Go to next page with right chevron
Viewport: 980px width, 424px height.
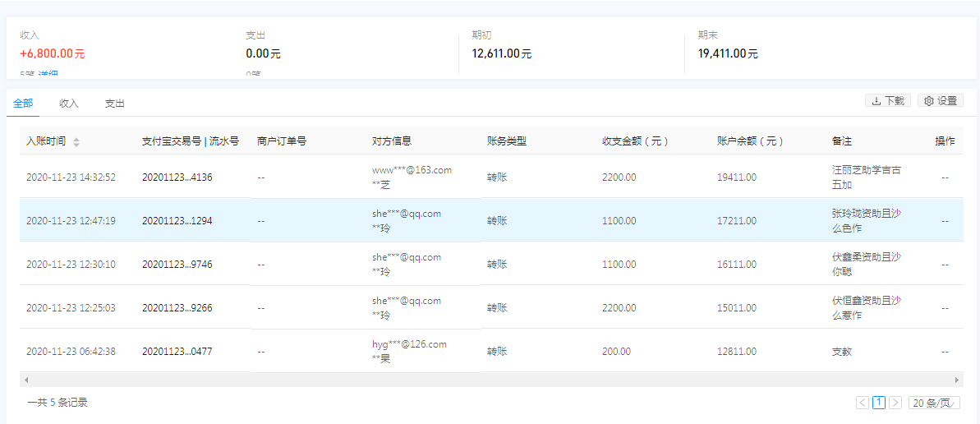point(895,403)
